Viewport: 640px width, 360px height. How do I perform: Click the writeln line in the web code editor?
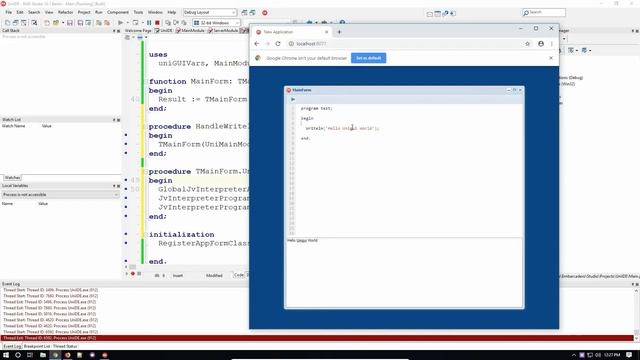pyautogui.click(x=342, y=128)
